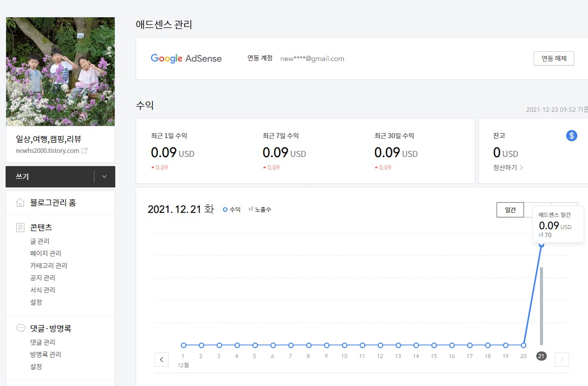Viewport: 588px width, 386px height.
Task: Open 페이지 관리 in the sidebar
Action: pyautogui.click(x=45, y=253)
